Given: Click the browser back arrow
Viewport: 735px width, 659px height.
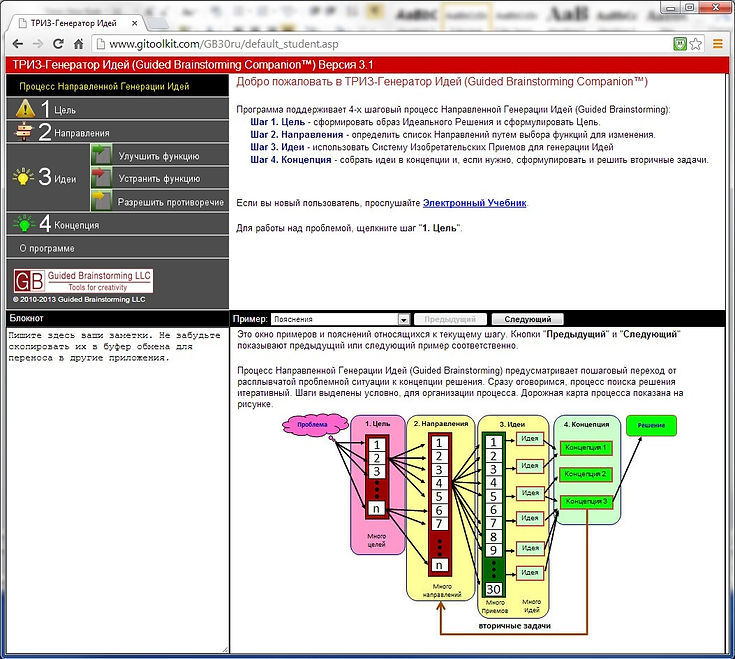Looking at the screenshot, I should tap(17, 44).
